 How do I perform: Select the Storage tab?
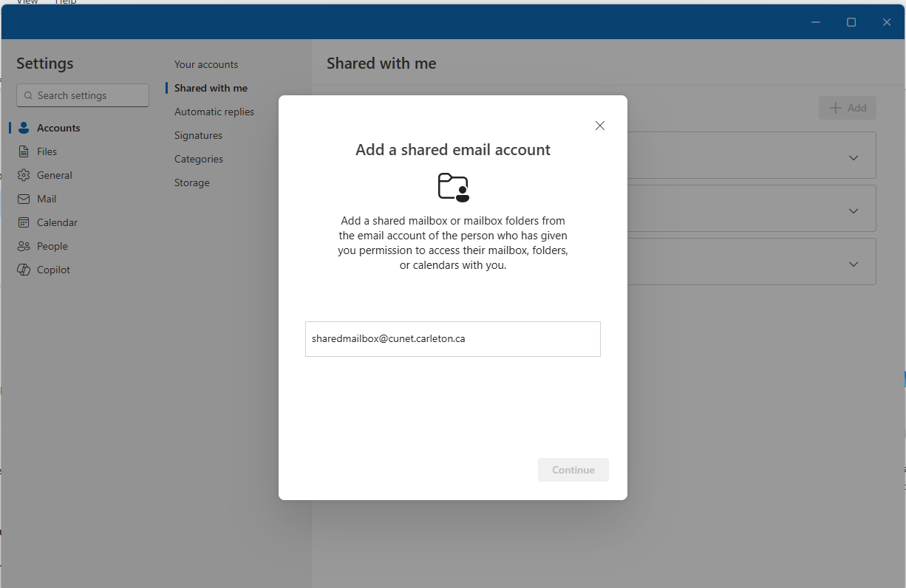coord(192,182)
